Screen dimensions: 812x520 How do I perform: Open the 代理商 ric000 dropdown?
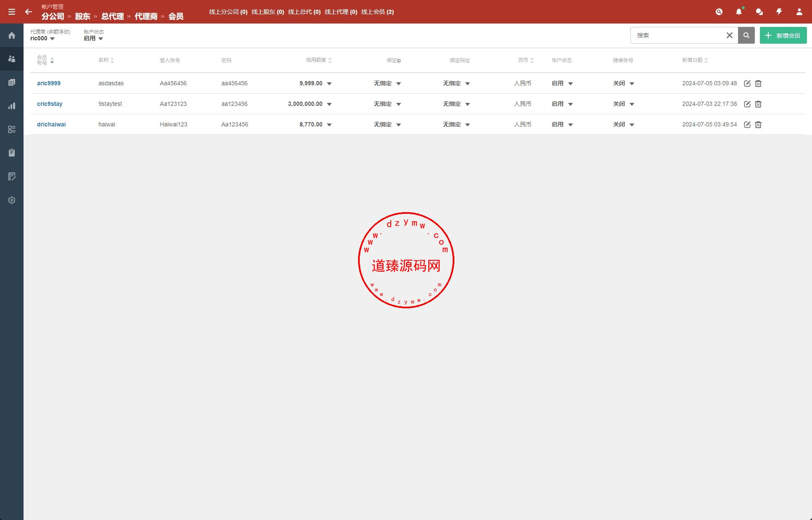point(42,38)
